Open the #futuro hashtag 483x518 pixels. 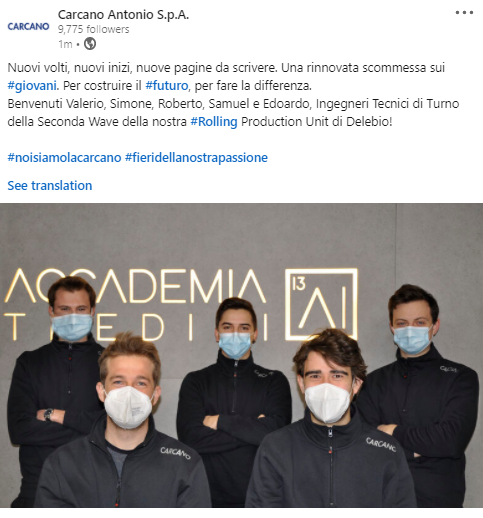coord(167,86)
